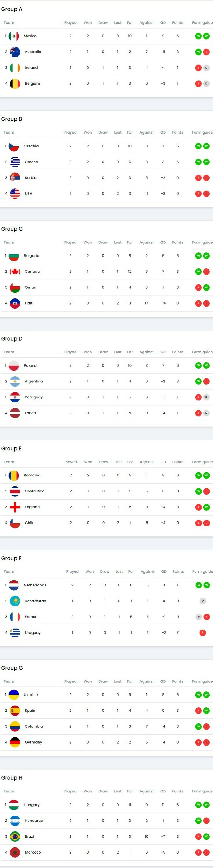
Task: Click the Mexico flag icon
Action: click(14, 36)
